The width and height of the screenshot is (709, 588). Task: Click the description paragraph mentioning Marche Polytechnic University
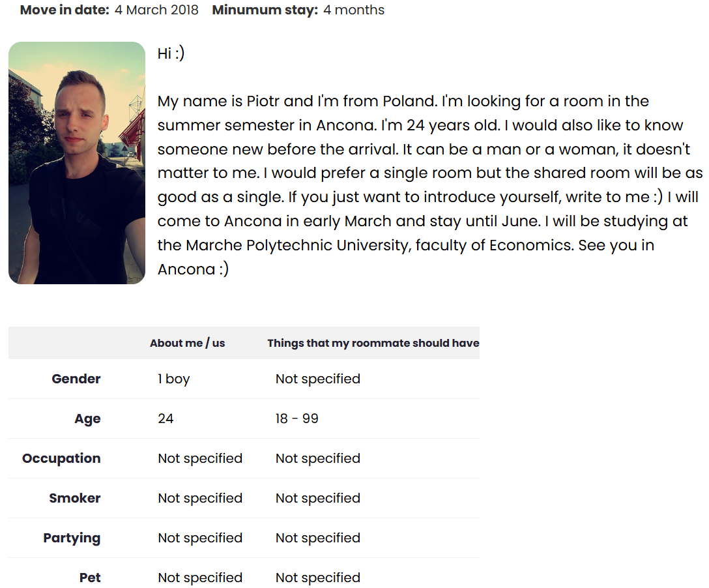click(429, 184)
